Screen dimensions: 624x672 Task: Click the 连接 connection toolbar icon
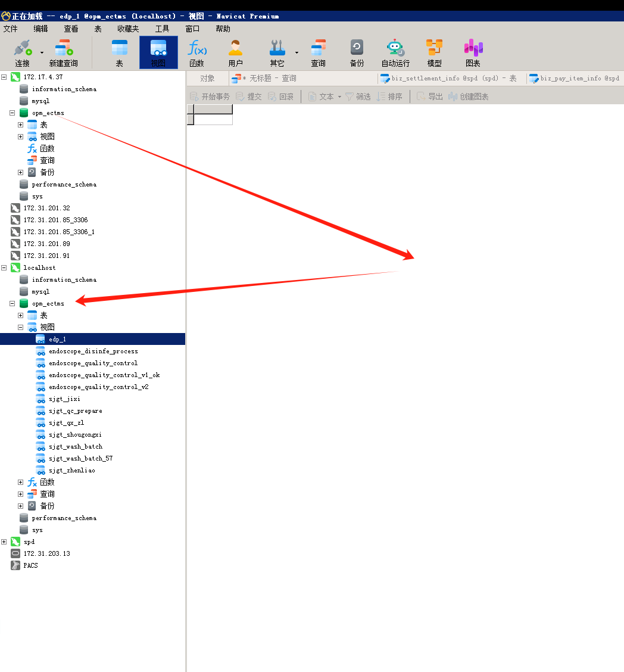[23, 53]
